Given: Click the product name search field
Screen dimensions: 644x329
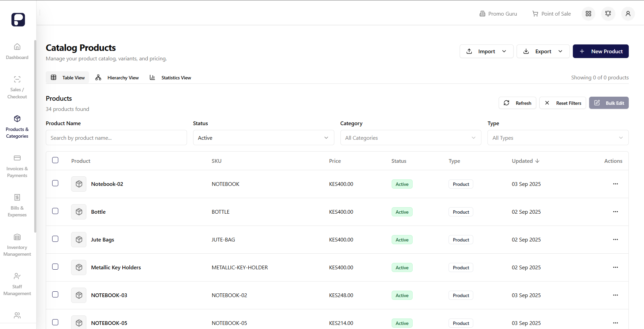Looking at the screenshot, I should coord(116,137).
